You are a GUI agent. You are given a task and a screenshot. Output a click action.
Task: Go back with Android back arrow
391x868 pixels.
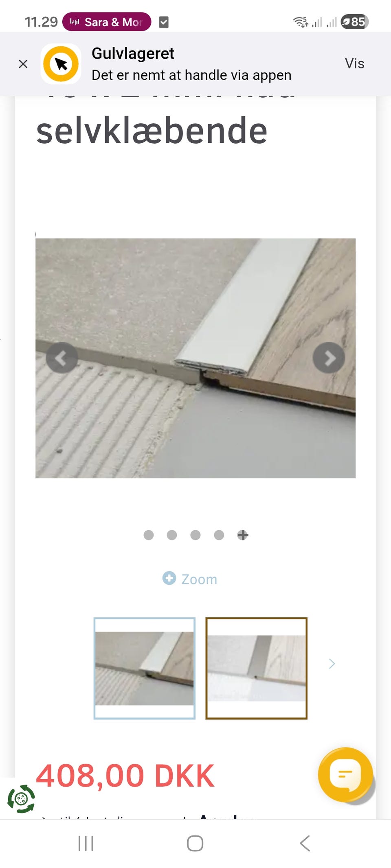[305, 843]
